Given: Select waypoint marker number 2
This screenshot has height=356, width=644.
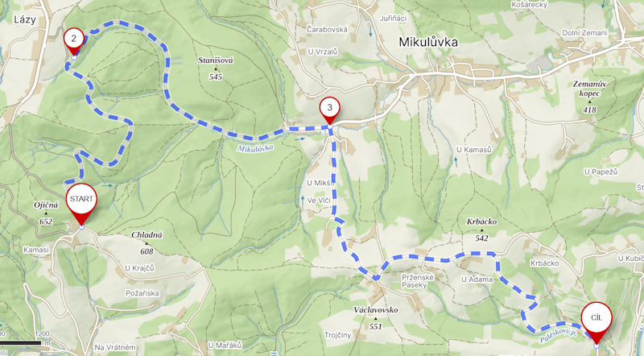Looking at the screenshot, I should click(x=74, y=42).
